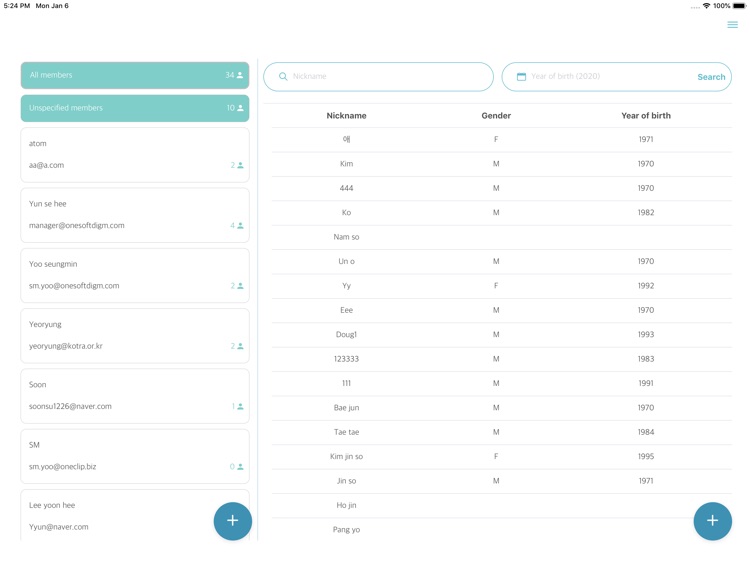The height and width of the screenshot is (562, 750).
Task: Tap the magnifier icon in Nickname search
Action: click(x=283, y=77)
